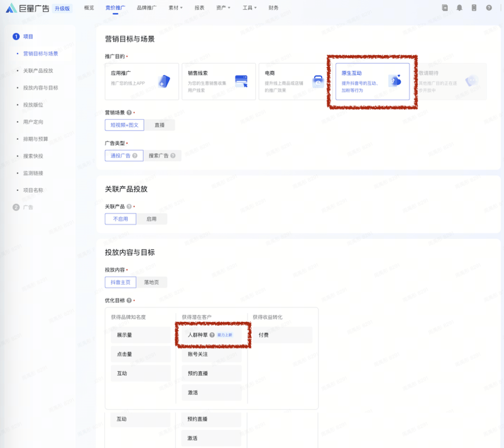
Task: Click the 原生互动 card's Douyin icon
Action: click(395, 81)
